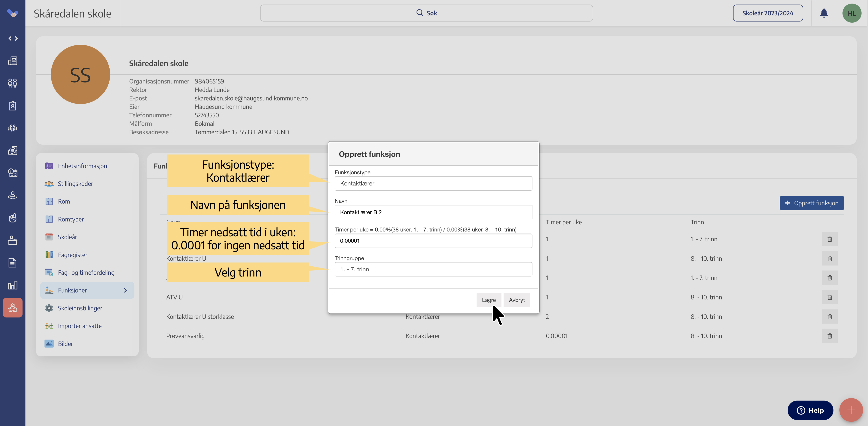The image size is (868, 426).
Task: Open Fag- og timefordeling menu item
Action: (x=86, y=273)
